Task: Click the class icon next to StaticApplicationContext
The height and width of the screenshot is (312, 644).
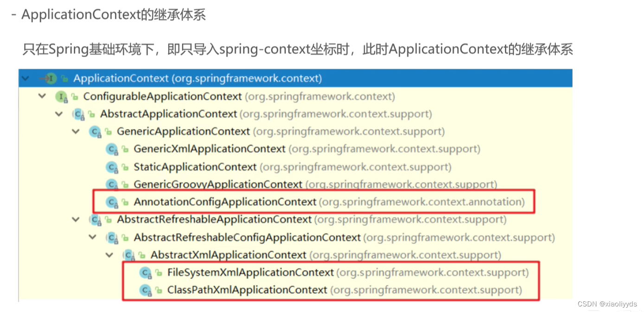Action: (112, 166)
